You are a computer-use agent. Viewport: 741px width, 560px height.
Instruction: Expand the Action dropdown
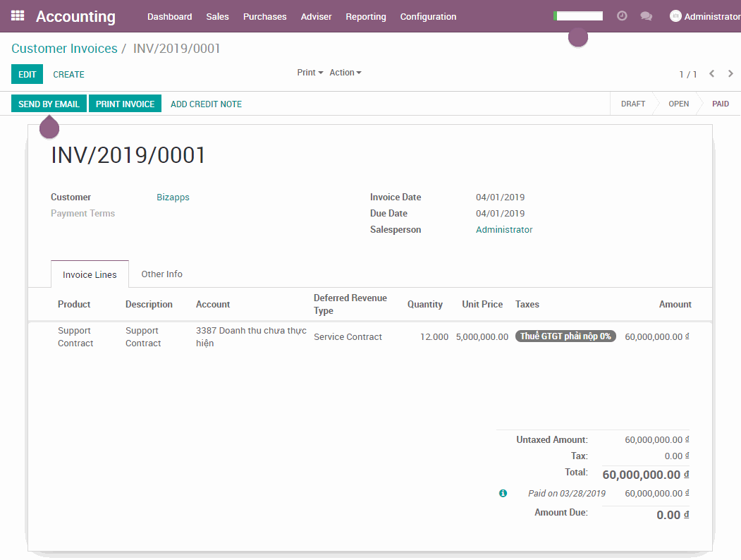click(x=345, y=73)
